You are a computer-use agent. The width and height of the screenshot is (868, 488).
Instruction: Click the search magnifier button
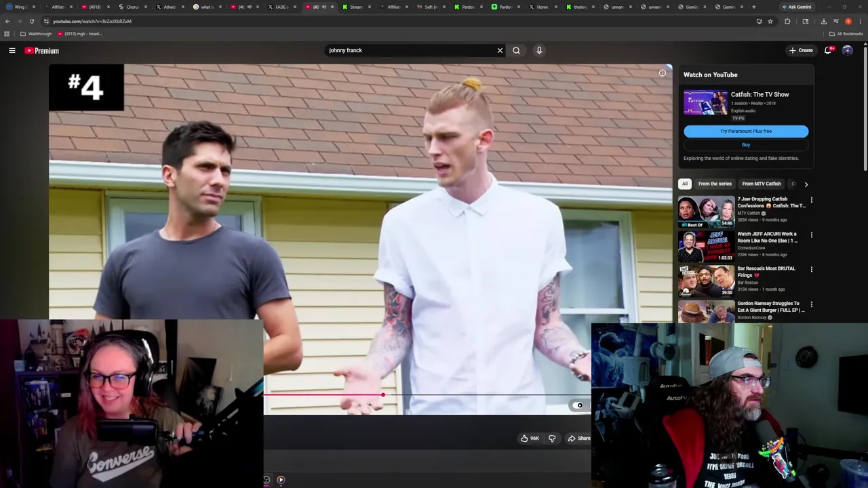[516, 50]
